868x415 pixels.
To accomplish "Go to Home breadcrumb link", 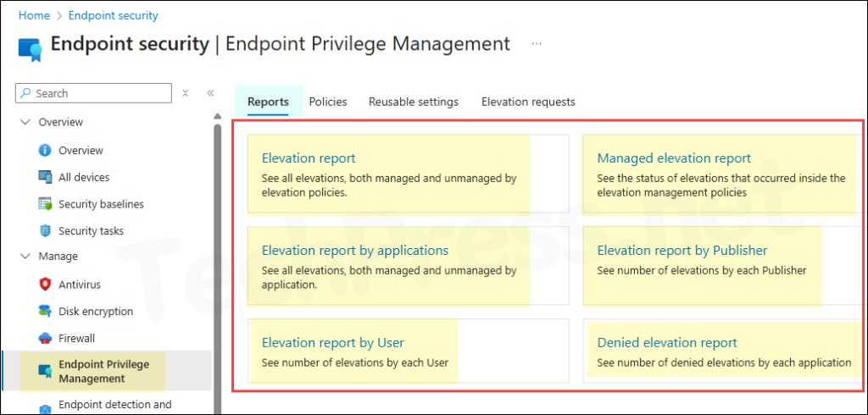I will pos(34,15).
